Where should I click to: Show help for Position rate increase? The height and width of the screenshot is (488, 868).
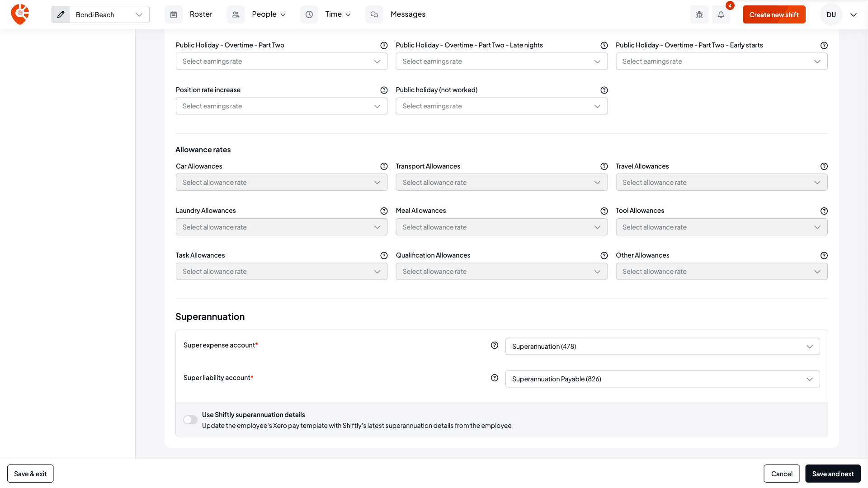click(384, 90)
